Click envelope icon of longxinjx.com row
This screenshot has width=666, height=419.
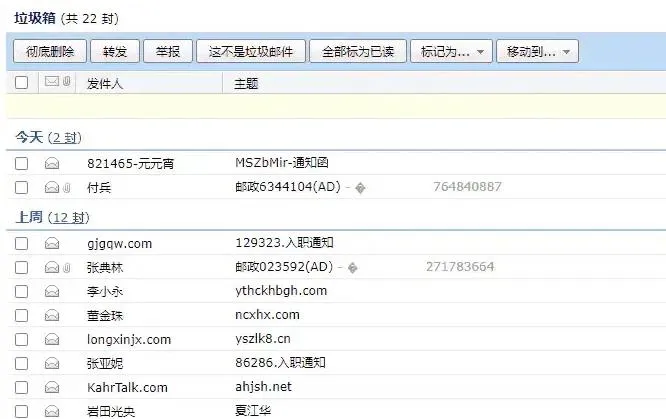pos(52,339)
